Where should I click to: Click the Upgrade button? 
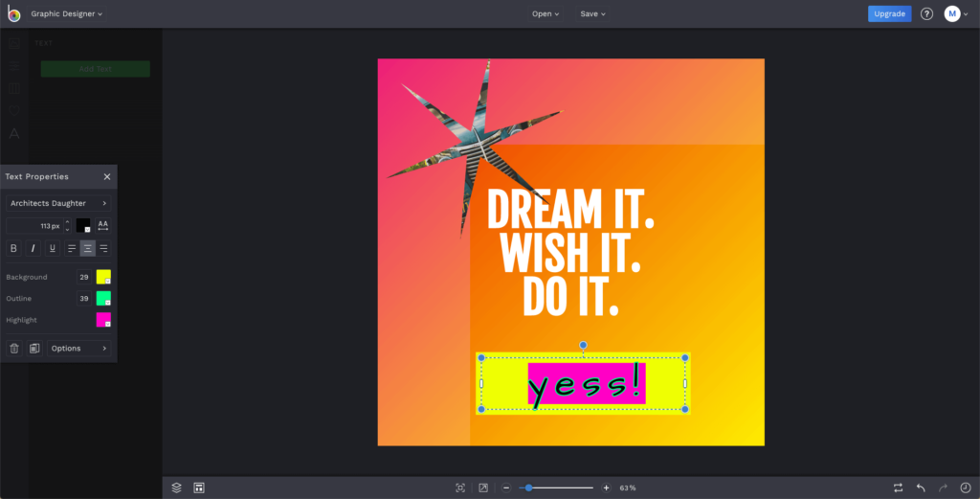tap(889, 13)
